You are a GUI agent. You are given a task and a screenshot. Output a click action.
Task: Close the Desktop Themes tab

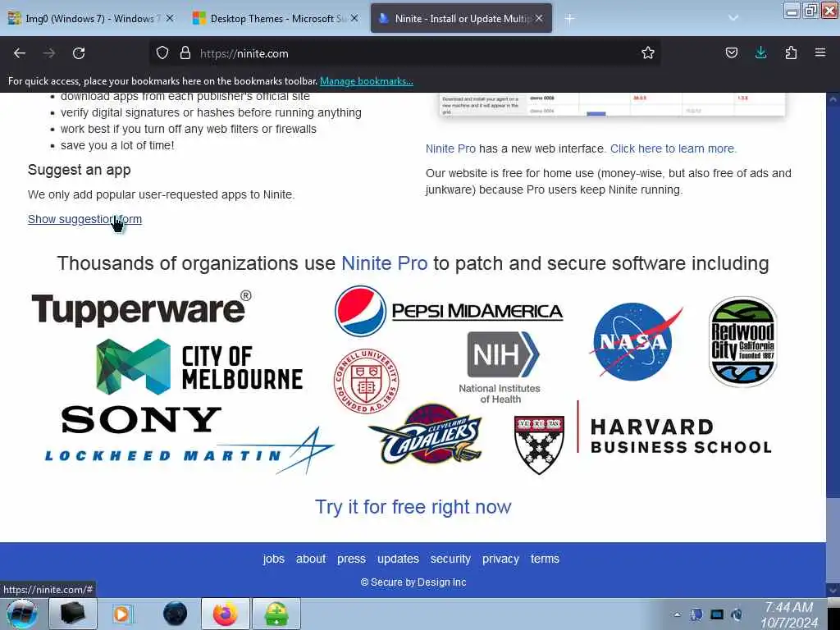(354, 18)
